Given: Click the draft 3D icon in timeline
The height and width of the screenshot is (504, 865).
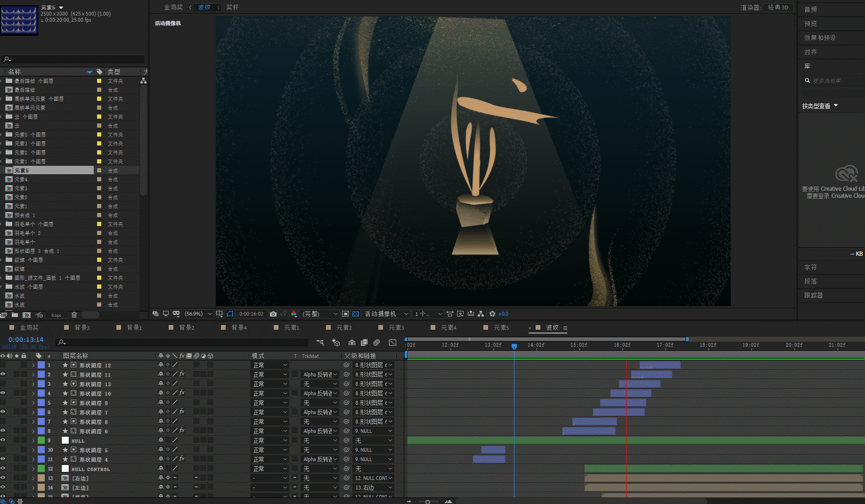Looking at the screenshot, I should click(x=336, y=342).
